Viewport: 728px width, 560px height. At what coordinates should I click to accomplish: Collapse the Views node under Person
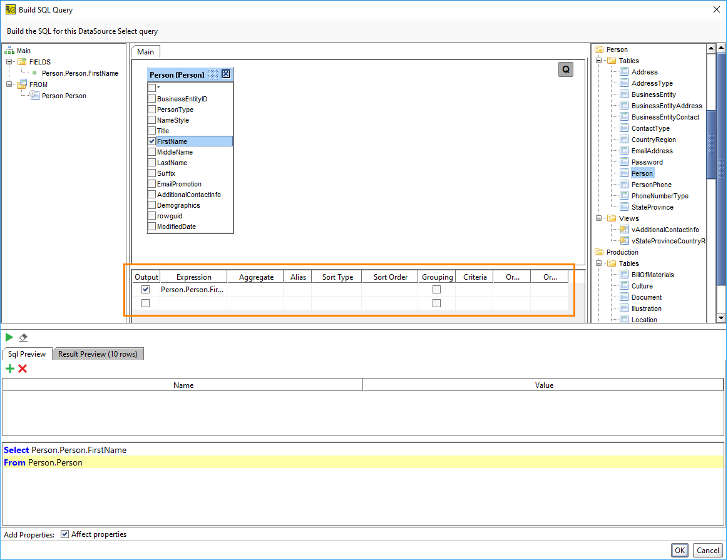pos(599,218)
